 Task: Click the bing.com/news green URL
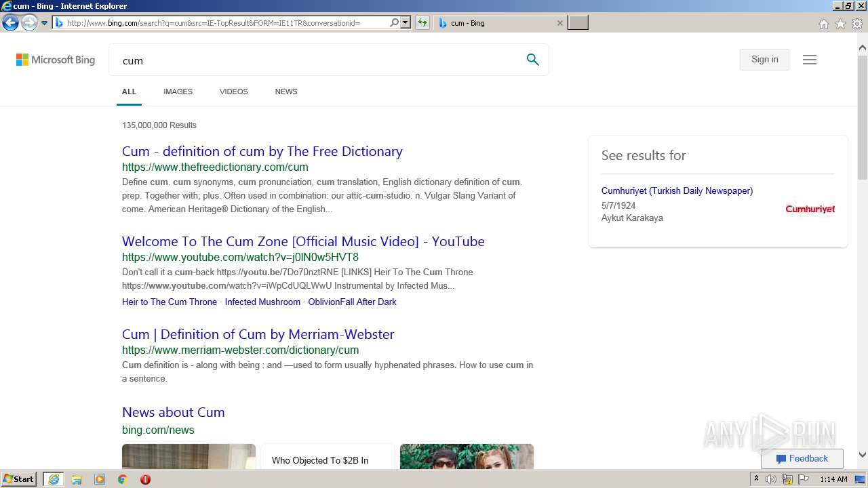pyautogui.click(x=158, y=430)
